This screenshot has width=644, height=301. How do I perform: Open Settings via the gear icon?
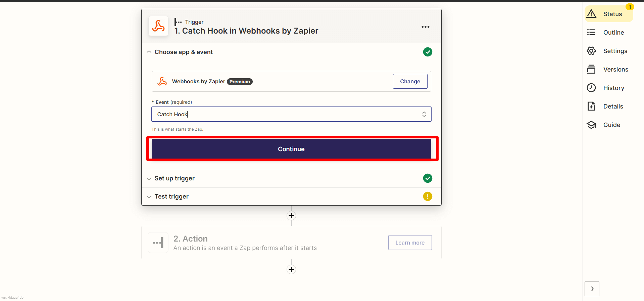[x=591, y=51]
